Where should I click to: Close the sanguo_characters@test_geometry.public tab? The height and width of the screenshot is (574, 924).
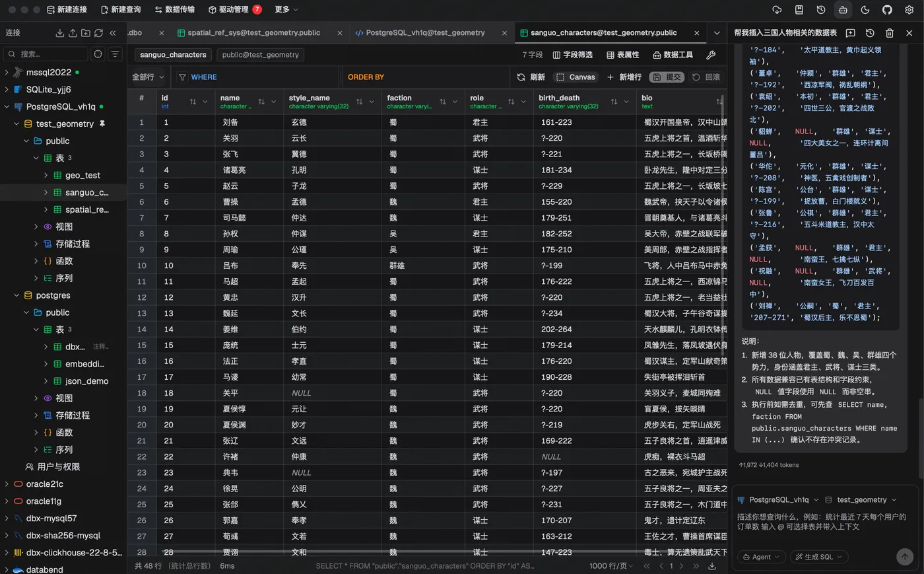click(696, 33)
